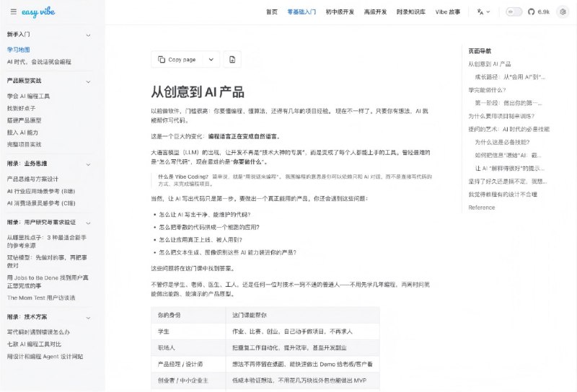The height and width of the screenshot is (392, 577).
Task: Jump to 让 AI "解释得很好"的提示 section
Action: (x=510, y=168)
